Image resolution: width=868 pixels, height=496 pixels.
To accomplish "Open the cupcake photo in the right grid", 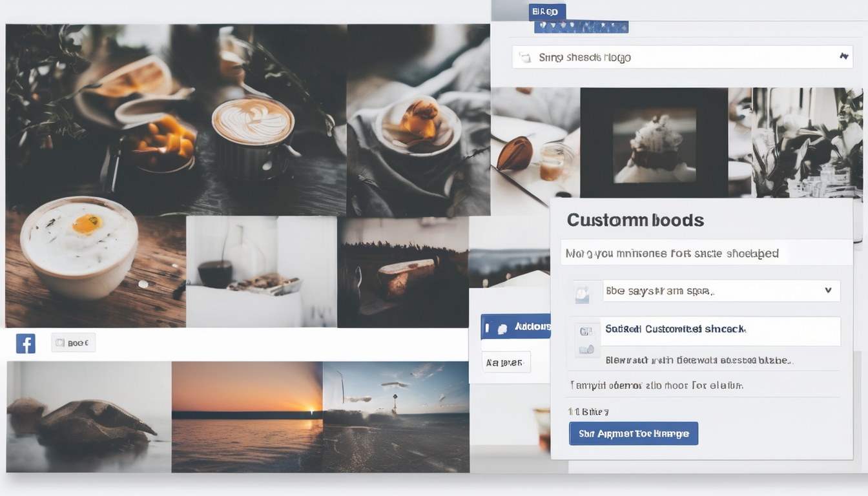I will 654,142.
